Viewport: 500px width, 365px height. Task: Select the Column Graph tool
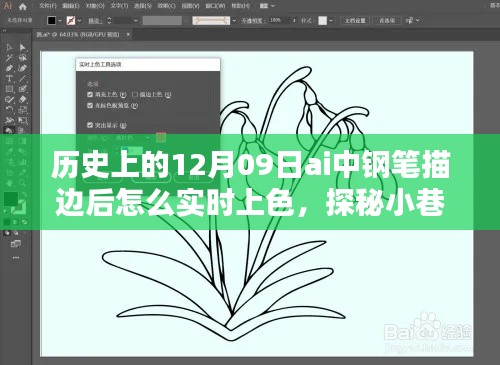[22, 162]
